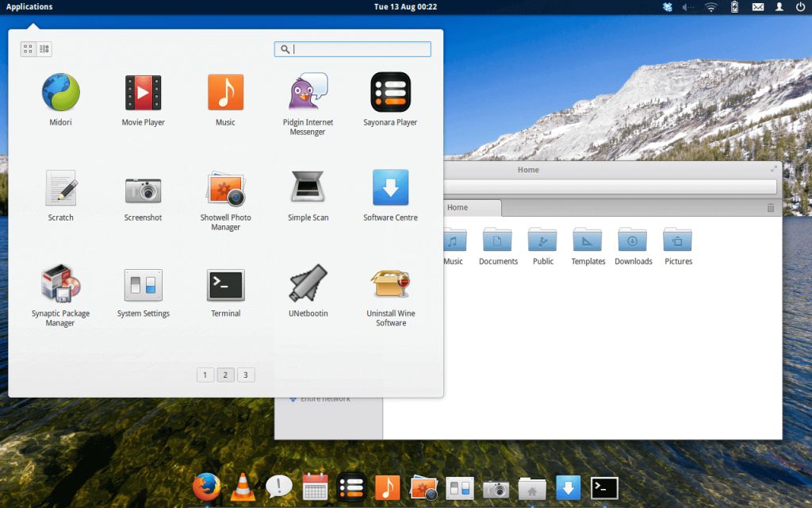Open System Settings from the dock
Image resolution: width=812 pixels, height=508 pixels.
tap(459, 488)
